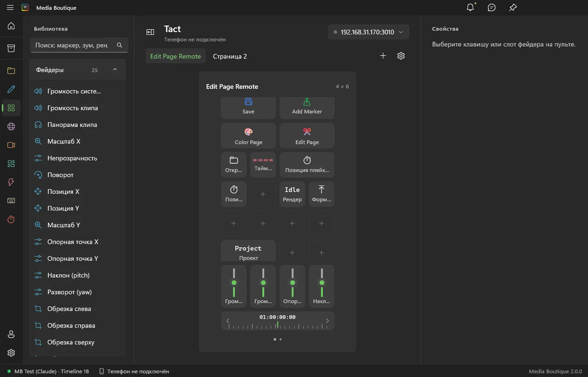The image size is (588, 377).
Task: Open the chat feedback icon
Action: pos(492,7)
